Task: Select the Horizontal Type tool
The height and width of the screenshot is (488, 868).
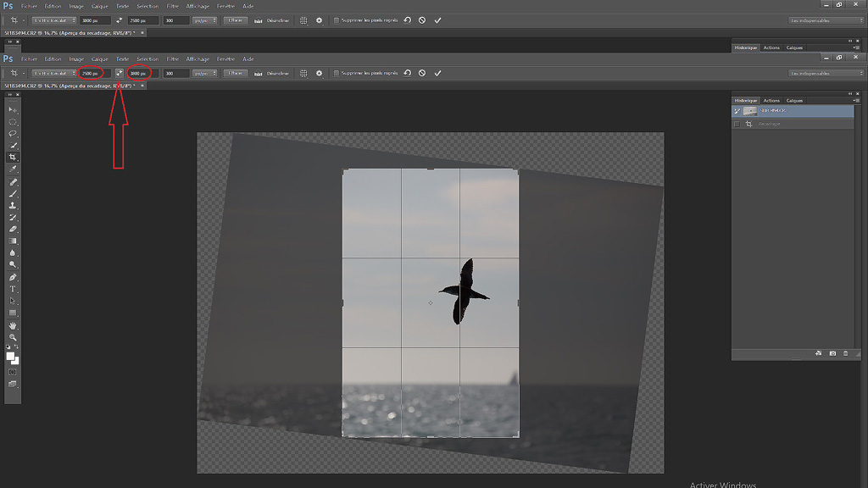Action: click(x=14, y=289)
